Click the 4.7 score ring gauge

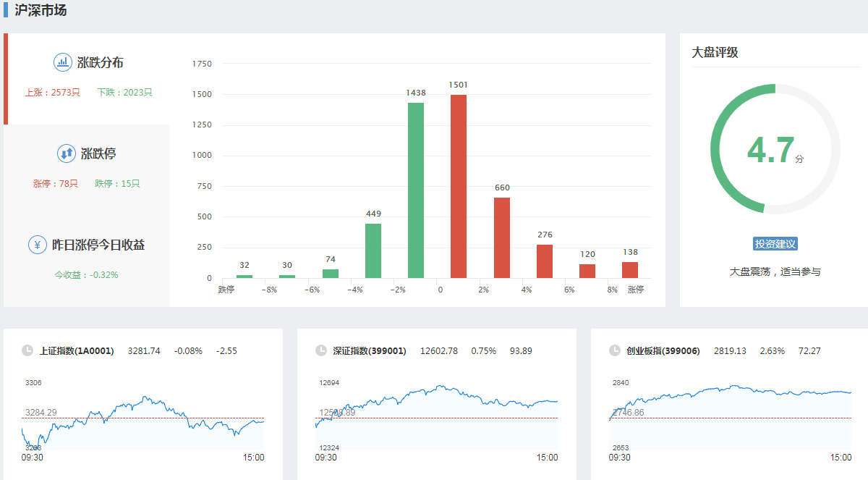[x=775, y=149]
